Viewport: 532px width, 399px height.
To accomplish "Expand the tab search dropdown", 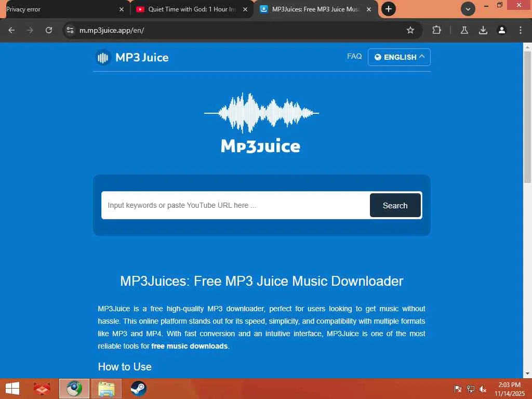I will point(468,9).
